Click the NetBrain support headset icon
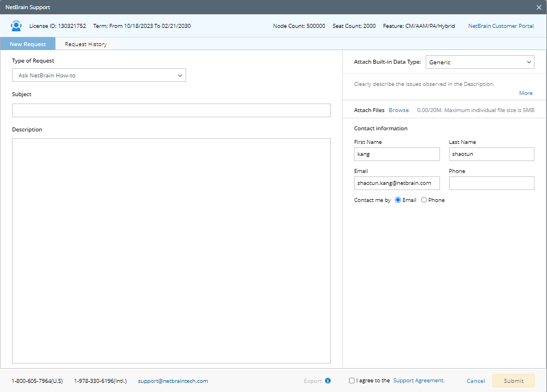547x392 pixels. 17,26
